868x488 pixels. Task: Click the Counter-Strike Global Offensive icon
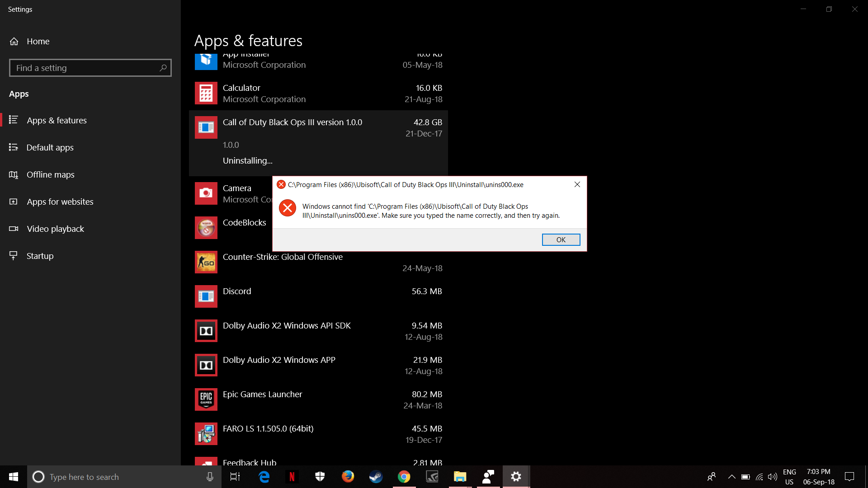tap(206, 263)
